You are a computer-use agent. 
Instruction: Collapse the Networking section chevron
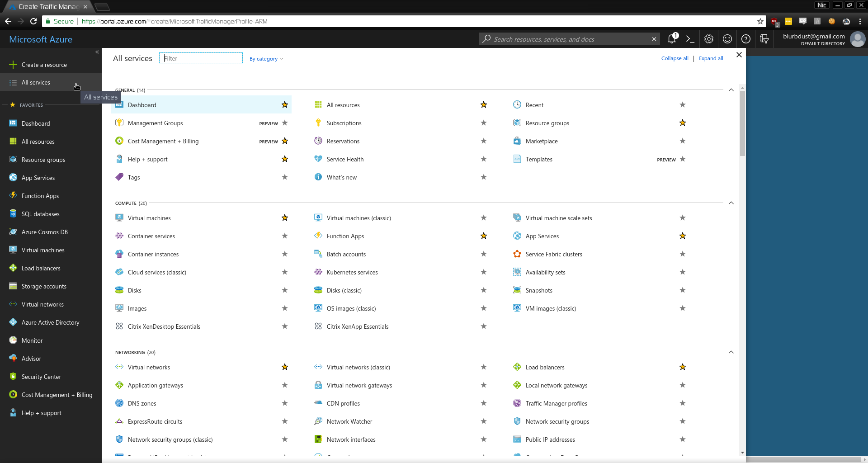tap(731, 352)
